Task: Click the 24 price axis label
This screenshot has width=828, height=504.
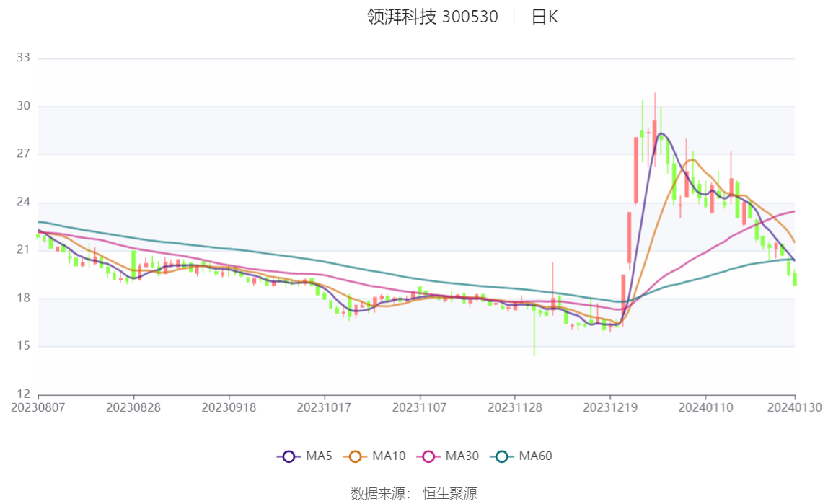Action: pos(23,202)
